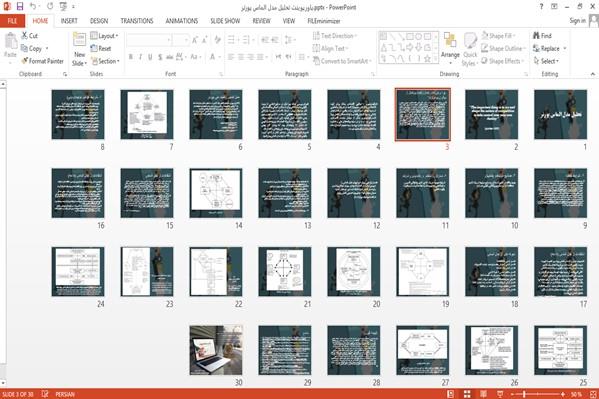Image resolution: width=599 pixels, height=399 pixels.
Task: Select slide 14 thumbnail
Action: click(216, 193)
